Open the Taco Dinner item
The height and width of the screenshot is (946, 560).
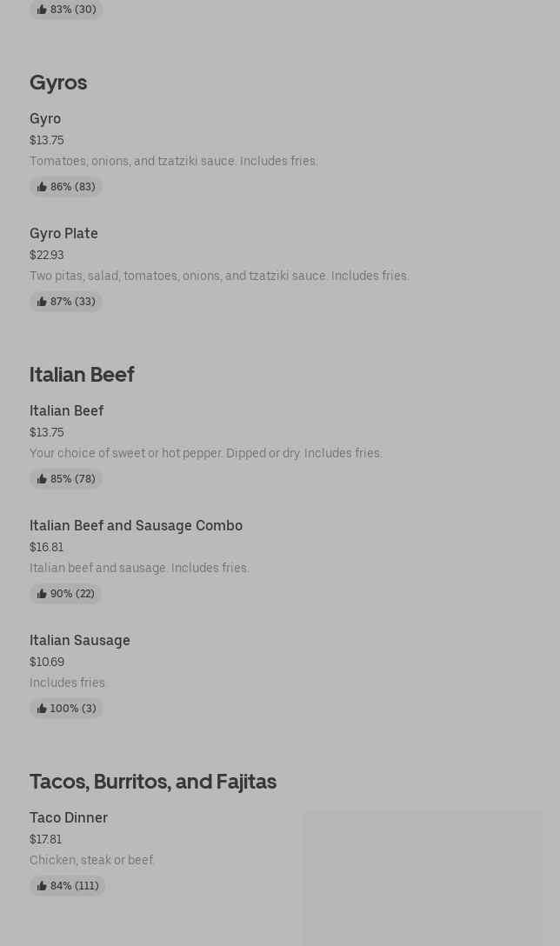click(x=69, y=817)
